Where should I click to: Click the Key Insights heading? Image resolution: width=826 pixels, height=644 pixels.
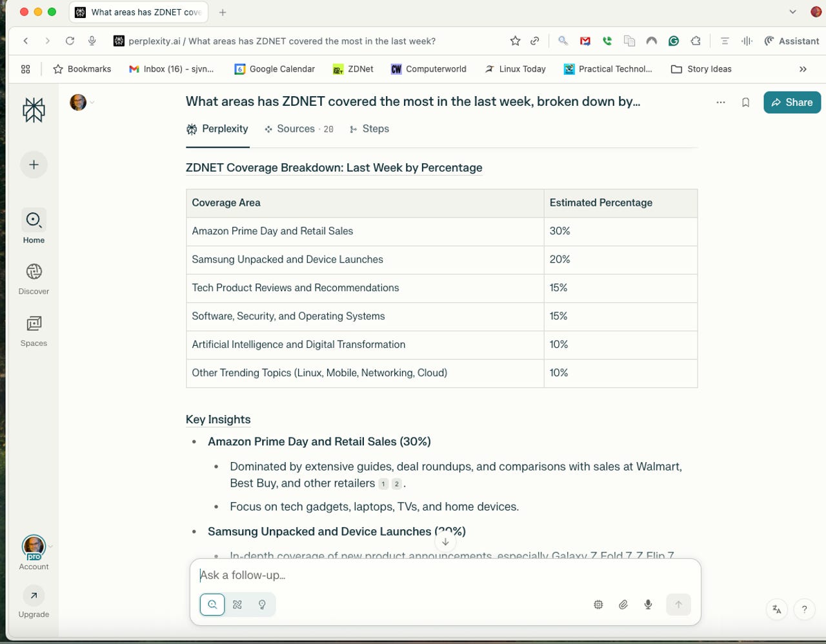click(218, 419)
